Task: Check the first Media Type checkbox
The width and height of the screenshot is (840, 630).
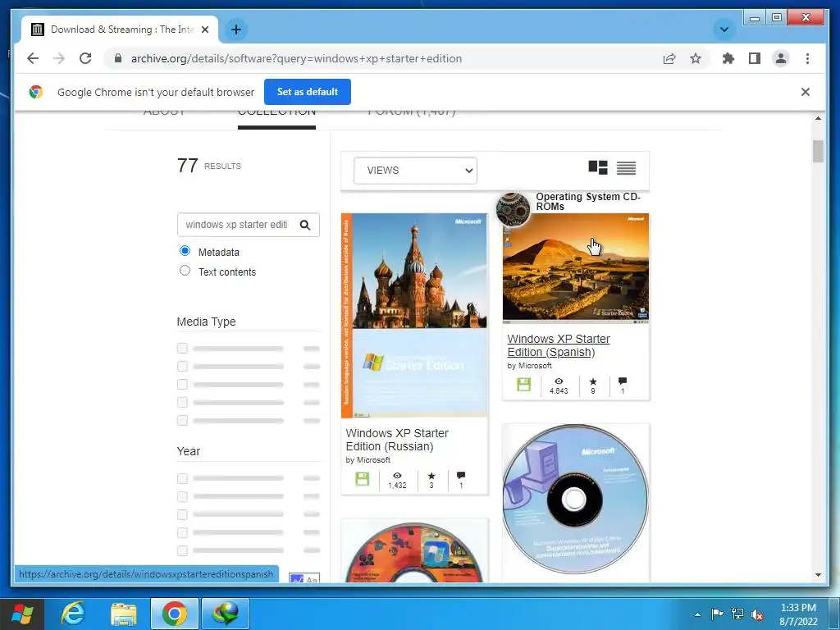Action: point(182,348)
